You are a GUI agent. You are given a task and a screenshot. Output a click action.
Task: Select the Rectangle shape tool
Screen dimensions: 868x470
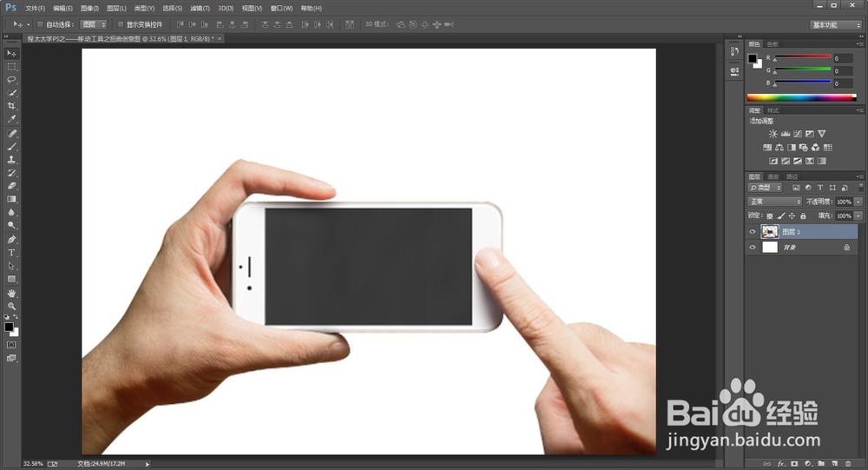11,280
